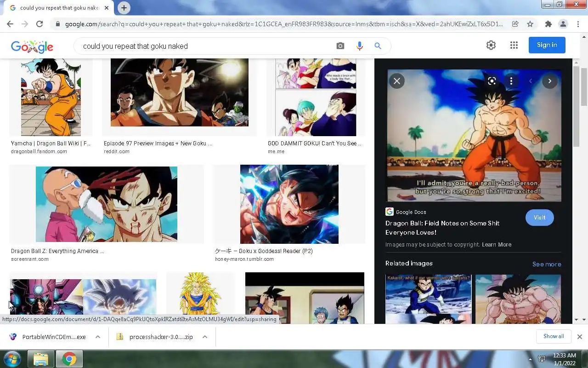Viewport: 588px width, 368px height.
Task: See more related images
Action: [547, 264]
